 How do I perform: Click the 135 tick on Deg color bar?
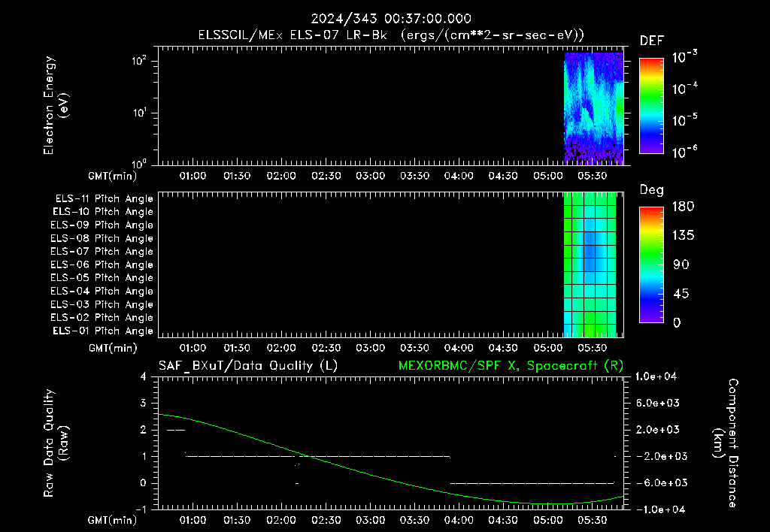[x=683, y=236]
